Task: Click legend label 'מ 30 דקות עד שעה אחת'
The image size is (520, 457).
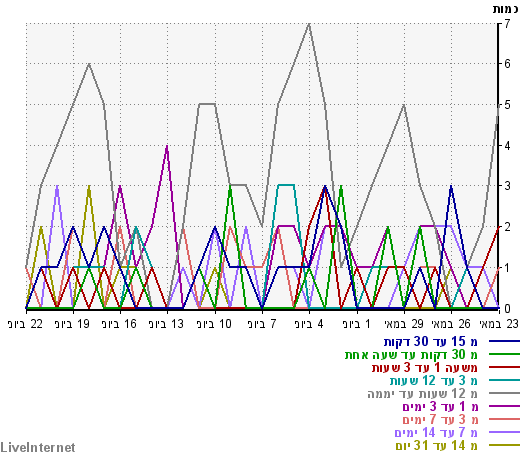Action: pos(411,355)
